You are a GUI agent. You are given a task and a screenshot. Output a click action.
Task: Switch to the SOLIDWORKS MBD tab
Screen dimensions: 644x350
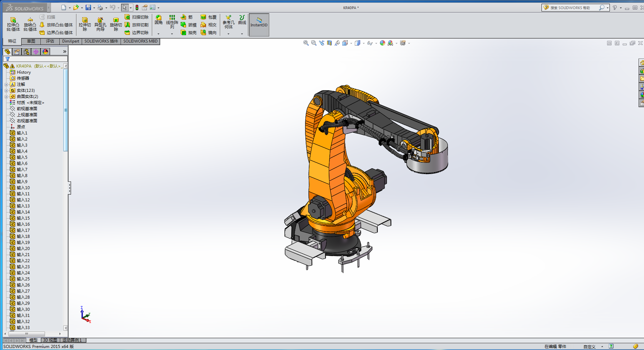(x=140, y=41)
